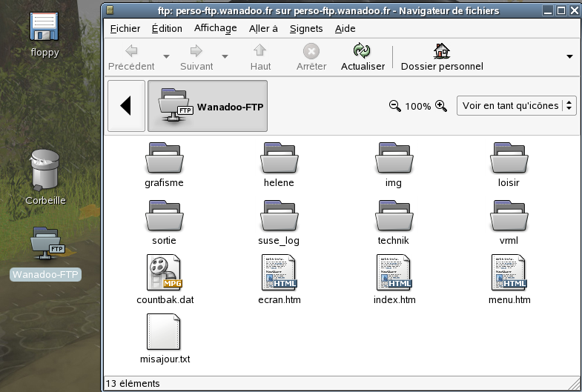Click the Corbeille trash desktop icon
582x392 pixels.
[44, 170]
